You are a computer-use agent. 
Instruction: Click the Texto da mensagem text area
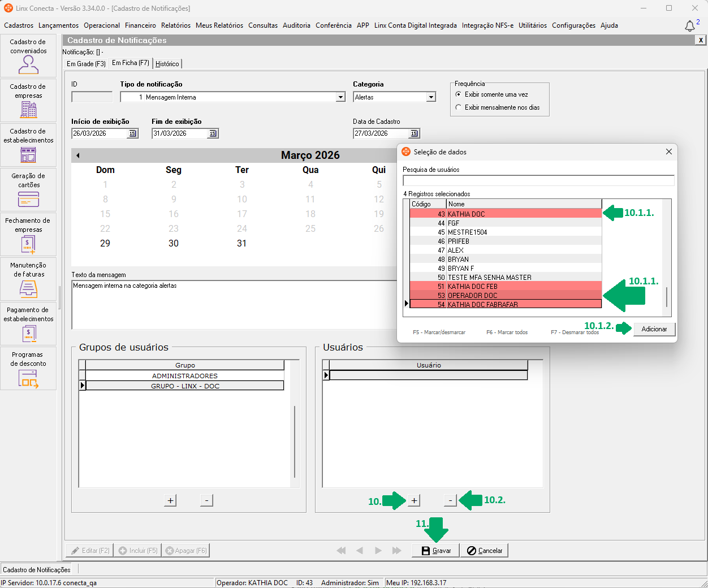pos(235,305)
